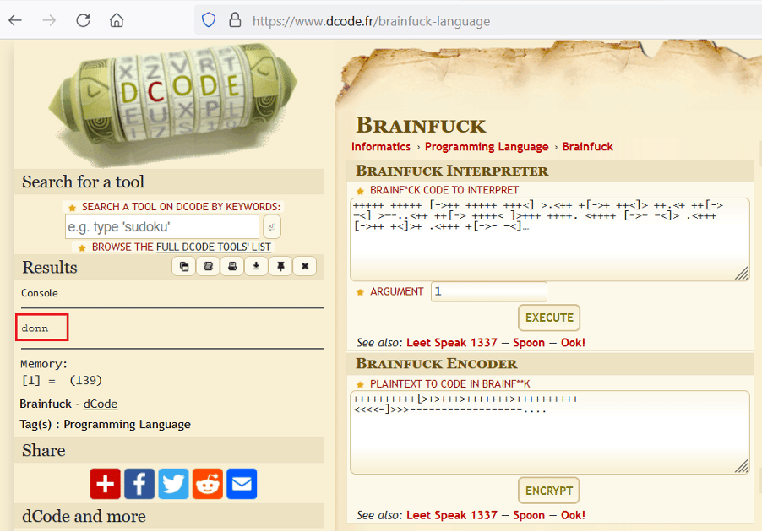Click the red plus share icon

coord(106,484)
